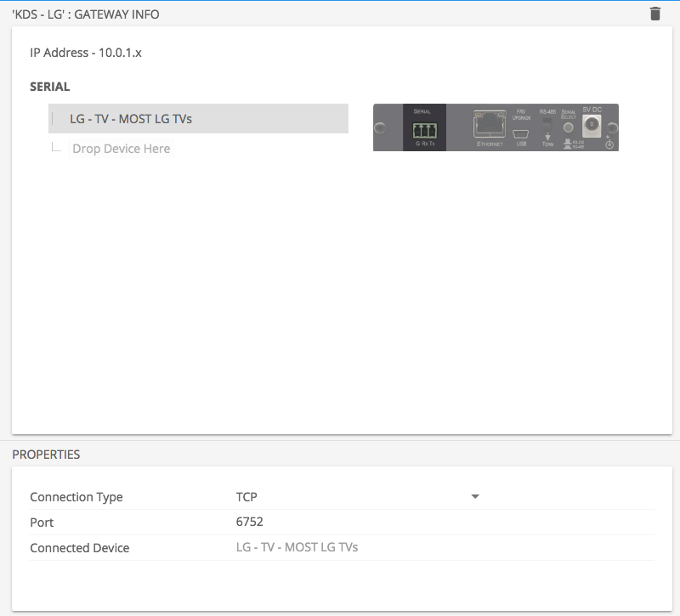680x616 pixels.
Task: Open the PROPERTIES section header
Action: [x=47, y=455]
